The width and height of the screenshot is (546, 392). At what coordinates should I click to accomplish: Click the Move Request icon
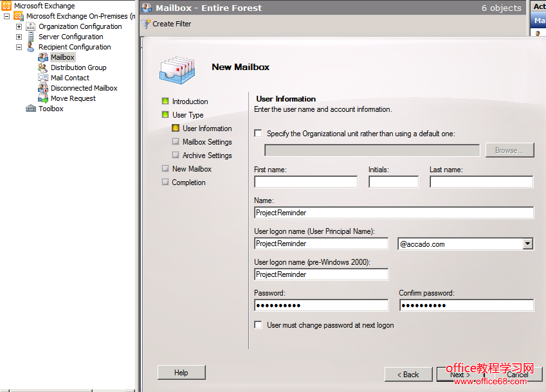[x=42, y=98]
